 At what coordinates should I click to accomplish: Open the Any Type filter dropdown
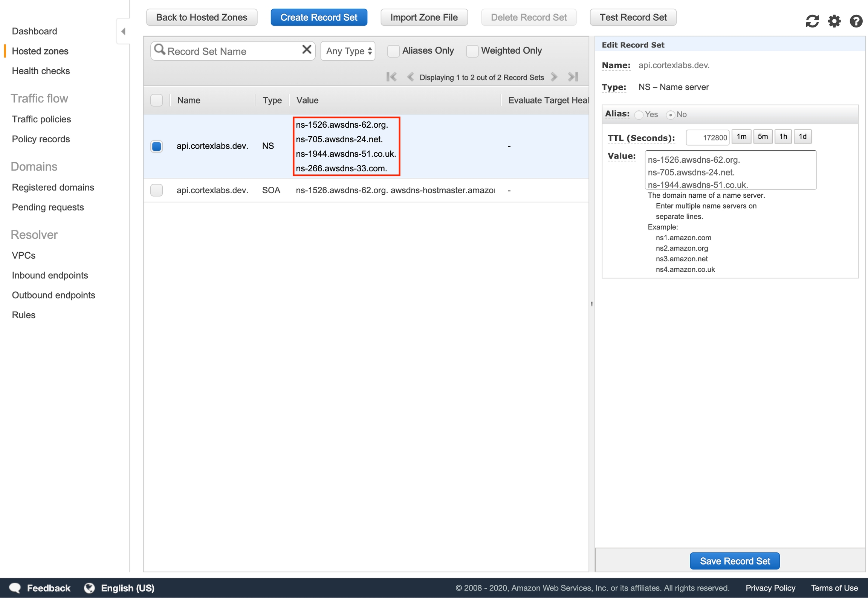348,51
